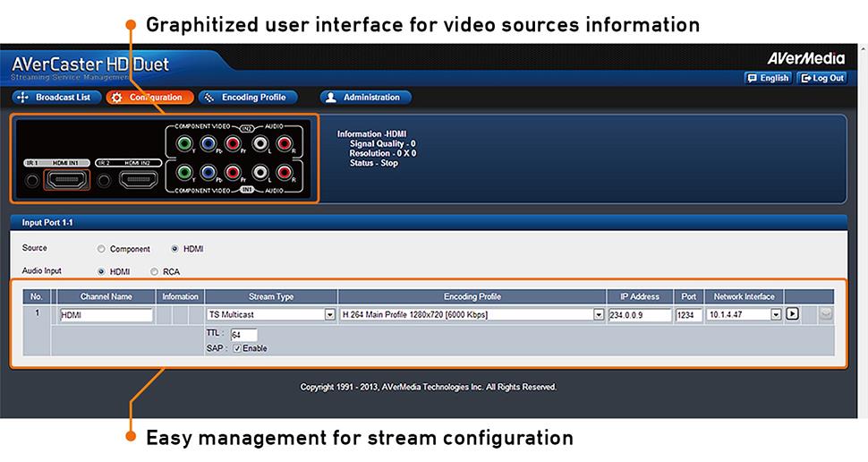
Task: Click the IR 1 jack on panel
Action: click(32, 182)
